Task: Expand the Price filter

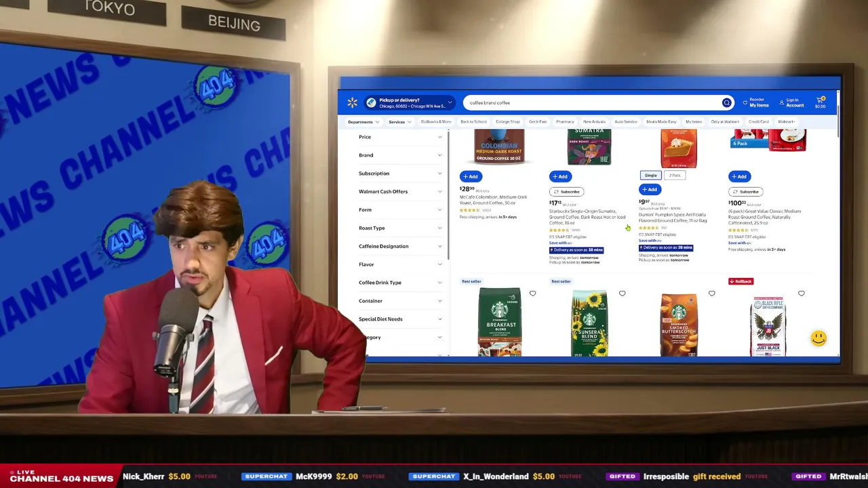Action: coord(400,137)
